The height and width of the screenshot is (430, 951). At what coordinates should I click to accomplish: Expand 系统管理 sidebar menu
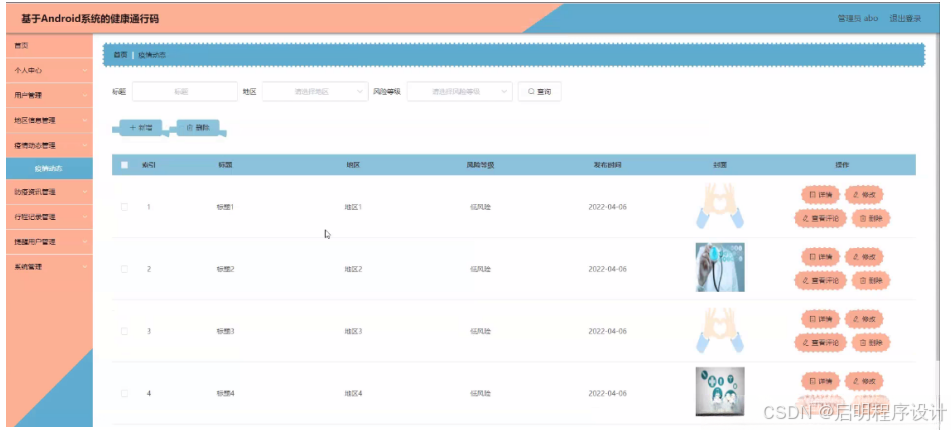click(x=49, y=266)
